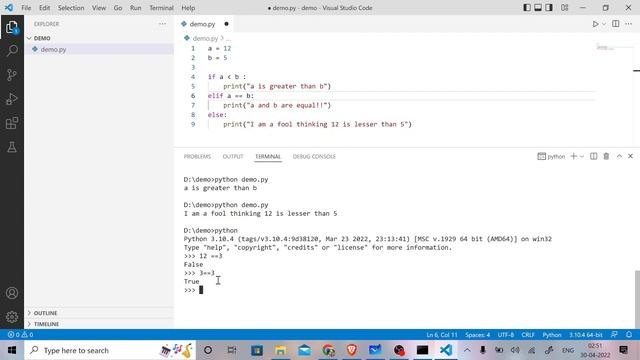Click unsaved dot on demo.py tab
Image resolution: width=640 pixels, height=360 pixels.
[226, 24]
